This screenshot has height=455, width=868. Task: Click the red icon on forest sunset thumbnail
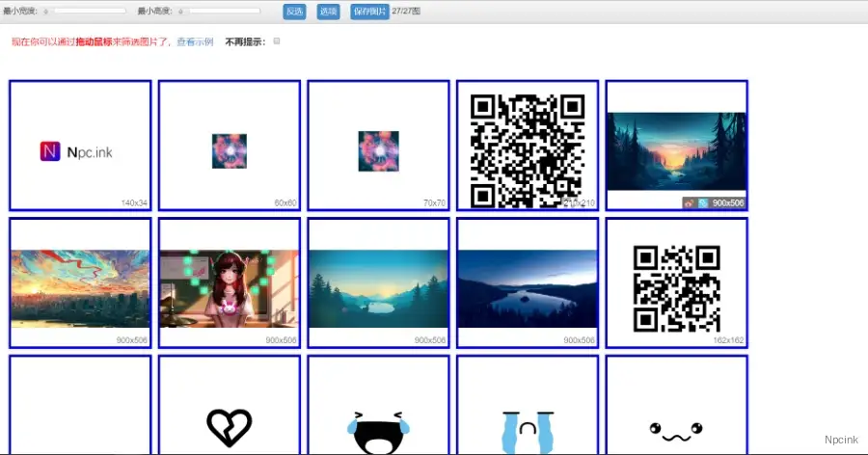point(689,203)
